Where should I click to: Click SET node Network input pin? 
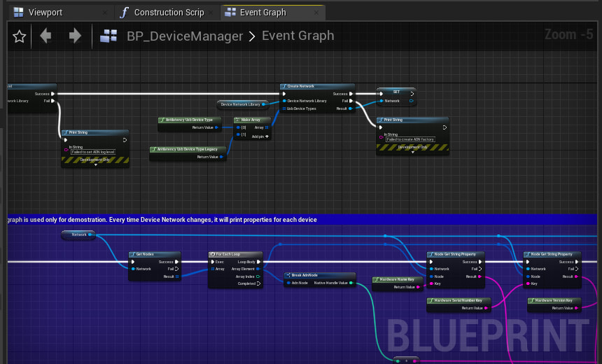pyautogui.click(x=381, y=101)
